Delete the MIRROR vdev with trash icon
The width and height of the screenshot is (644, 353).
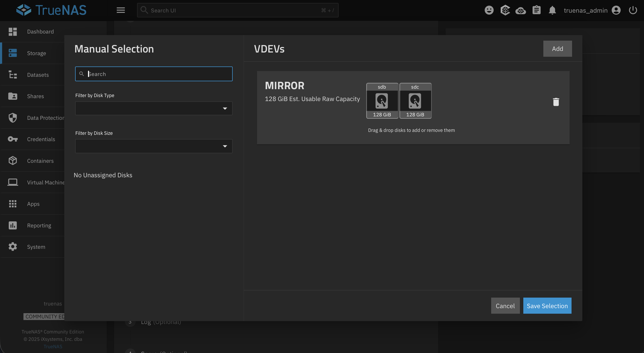(x=556, y=102)
